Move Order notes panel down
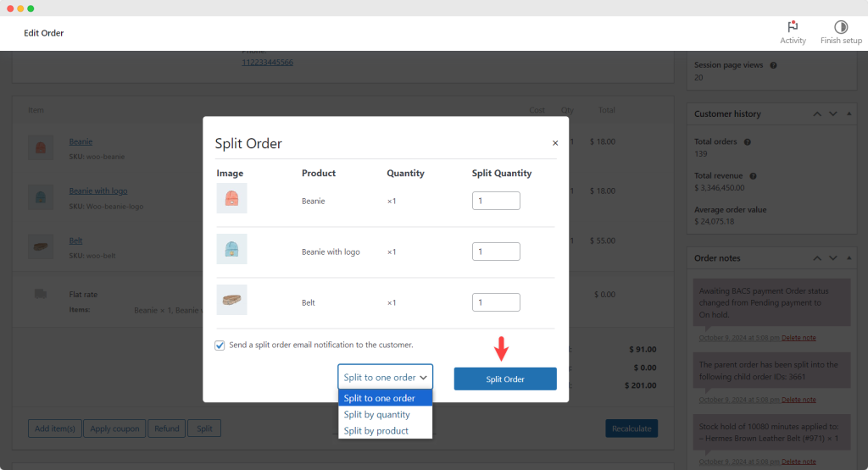The image size is (868, 470). click(833, 258)
